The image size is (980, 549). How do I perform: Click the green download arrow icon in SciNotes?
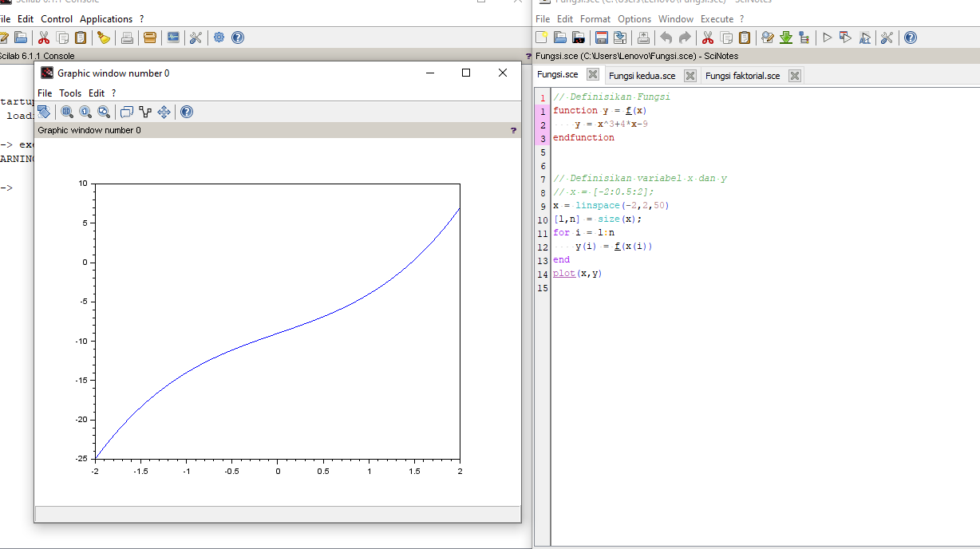[x=786, y=38]
